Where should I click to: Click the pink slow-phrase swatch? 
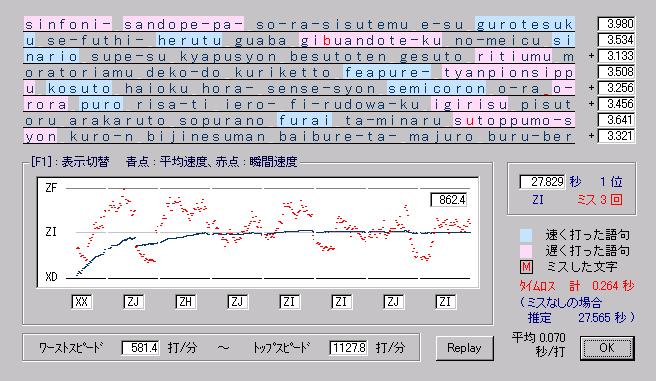(x=526, y=251)
